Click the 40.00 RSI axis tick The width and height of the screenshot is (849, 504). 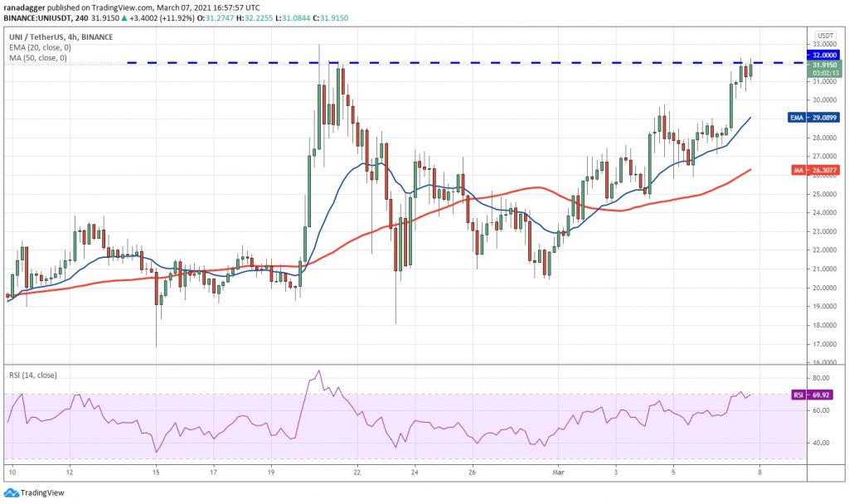pyautogui.click(x=821, y=443)
